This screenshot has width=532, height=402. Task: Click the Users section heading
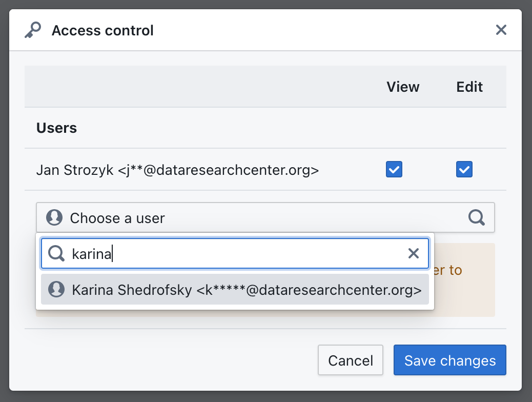(x=57, y=128)
